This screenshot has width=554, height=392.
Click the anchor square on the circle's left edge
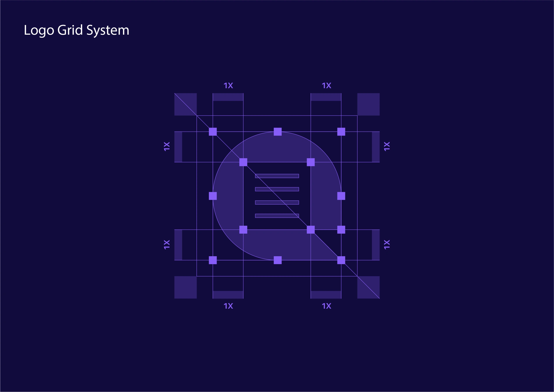(x=213, y=196)
